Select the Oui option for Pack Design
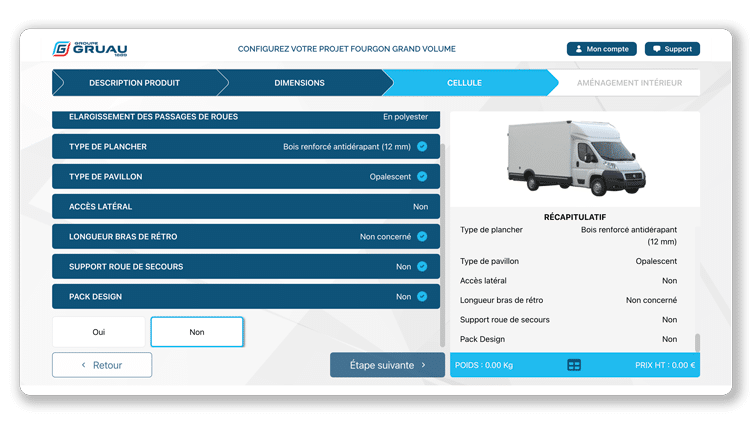This screenshot has height=425, width=750. click(98, 332)
